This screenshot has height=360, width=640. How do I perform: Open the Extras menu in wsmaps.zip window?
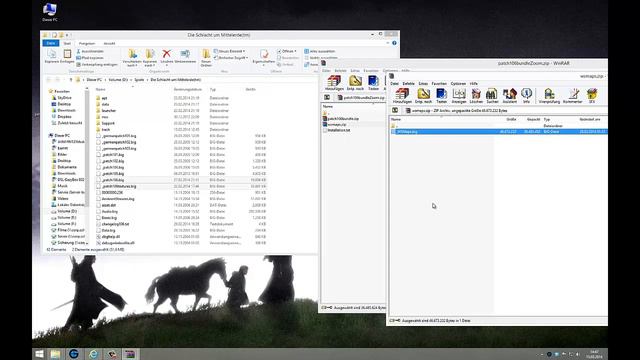[x=423, y=83]
